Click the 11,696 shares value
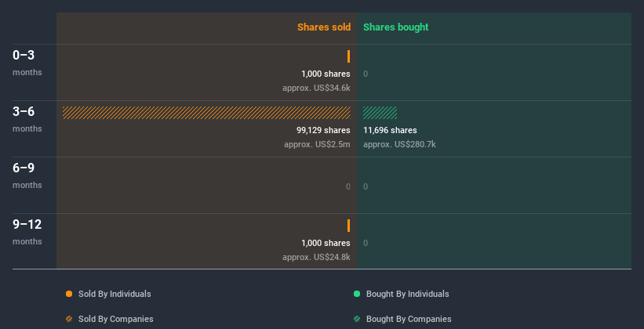The height and width of the screenshot is (329, 644). click(x=390, y=130)
